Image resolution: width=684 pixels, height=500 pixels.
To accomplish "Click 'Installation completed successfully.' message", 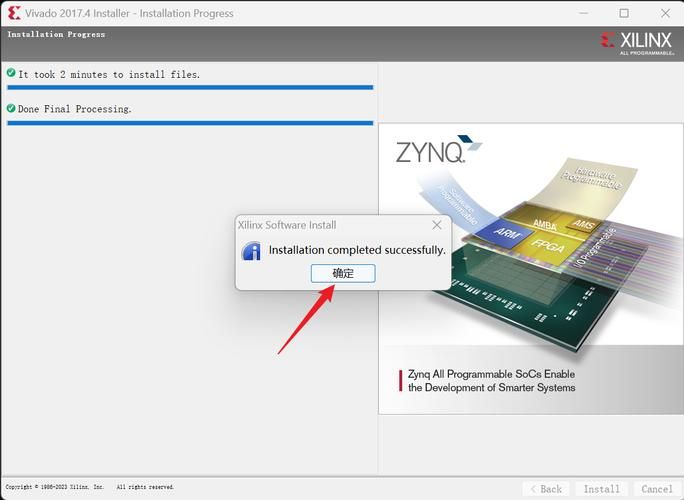I will [357, 250].
